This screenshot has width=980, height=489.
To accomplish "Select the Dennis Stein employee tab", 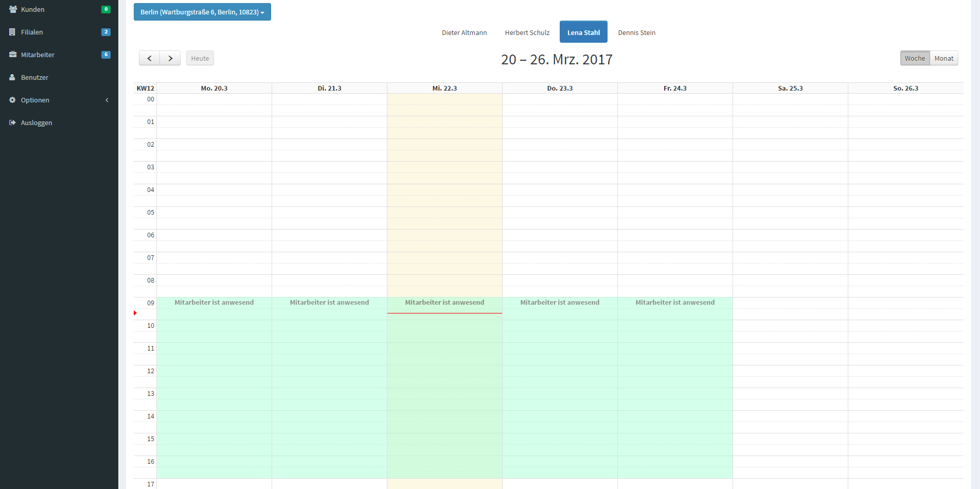I will pyautogui.click(x=636, y=32).
